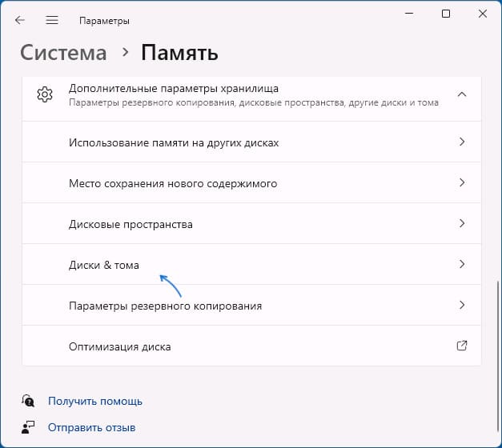Click the Отправить отзыв feedback icon
This screenshot has width=502, height=448.
point(29,427)
